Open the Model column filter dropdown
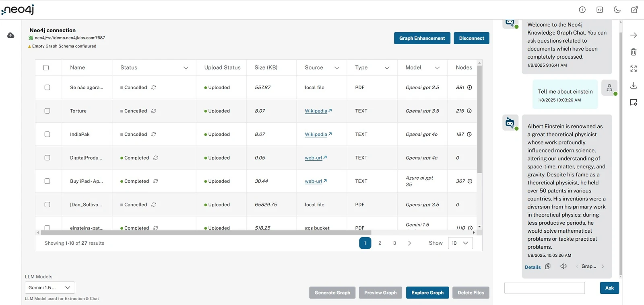Screen dimensions: 644x305 tap(437, 68)
